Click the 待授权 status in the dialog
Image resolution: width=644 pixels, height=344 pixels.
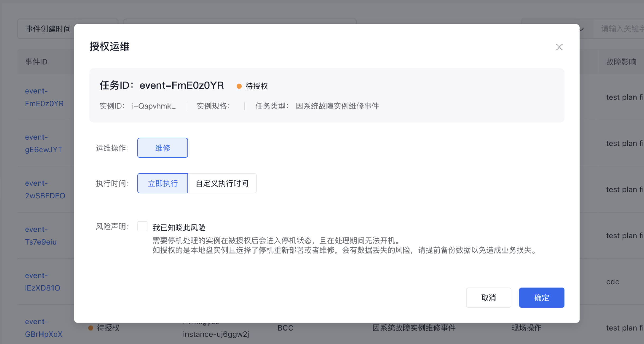coord(252,86)
